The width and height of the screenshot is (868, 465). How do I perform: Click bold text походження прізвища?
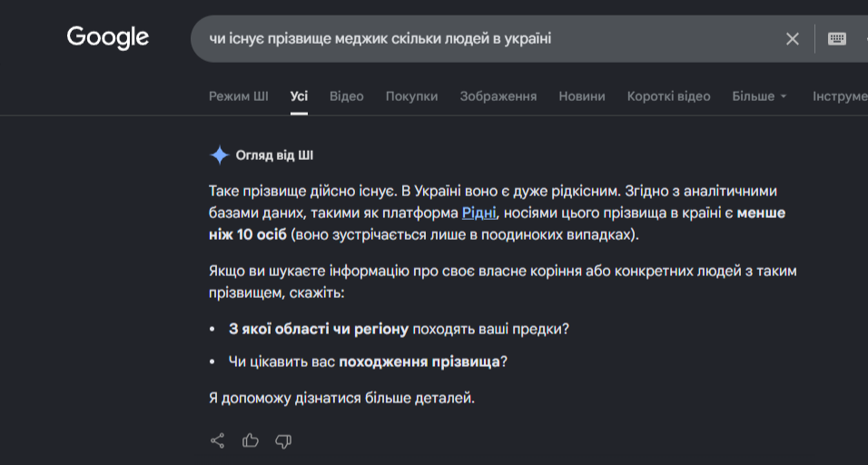[419, 362]
